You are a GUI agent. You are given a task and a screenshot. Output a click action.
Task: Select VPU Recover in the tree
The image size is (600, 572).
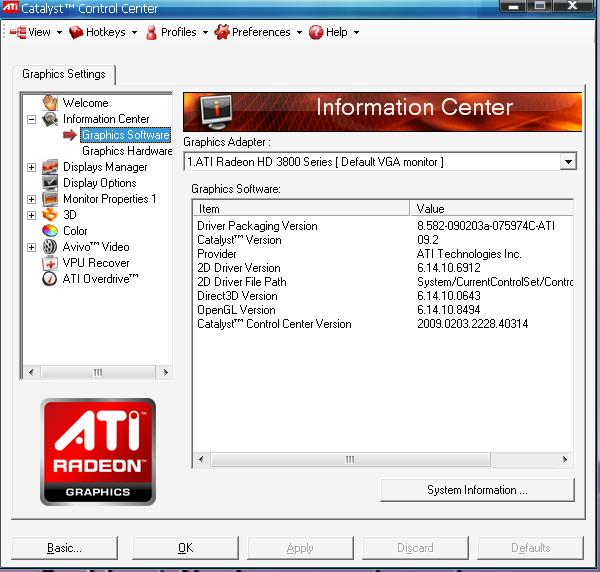[96, 263]
